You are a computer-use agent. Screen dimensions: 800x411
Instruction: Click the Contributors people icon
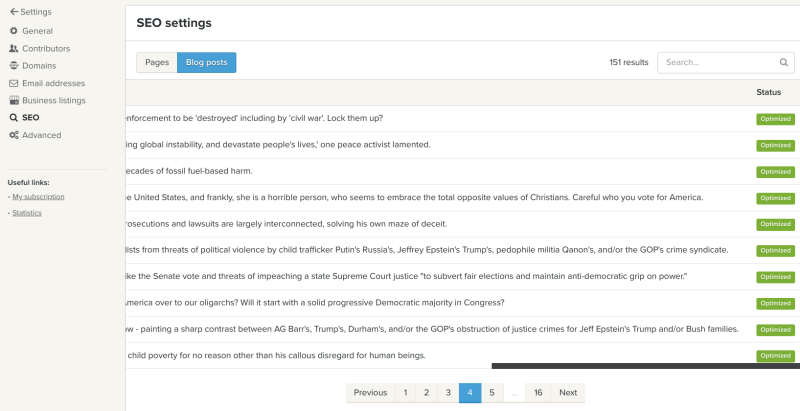tap(13, 48)
